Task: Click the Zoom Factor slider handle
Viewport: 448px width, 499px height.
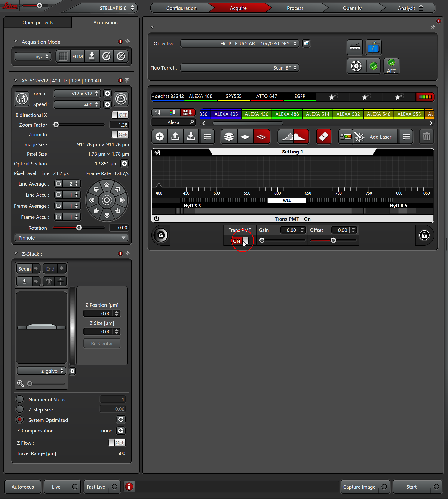Action: point(56,125)
